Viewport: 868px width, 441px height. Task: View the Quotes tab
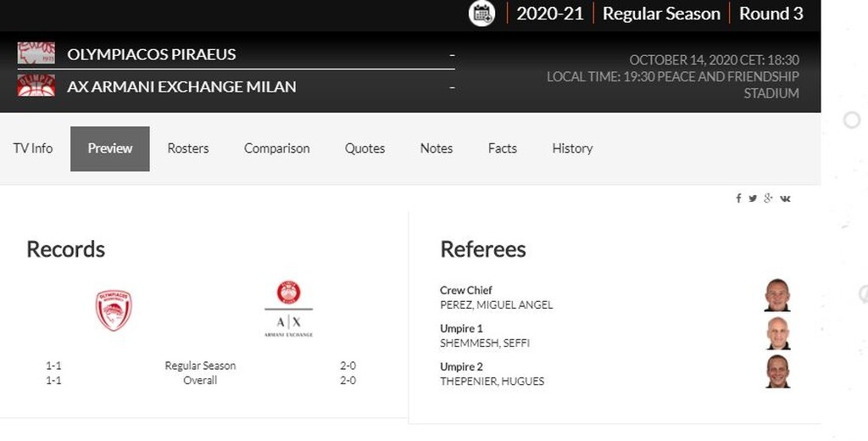364,148
